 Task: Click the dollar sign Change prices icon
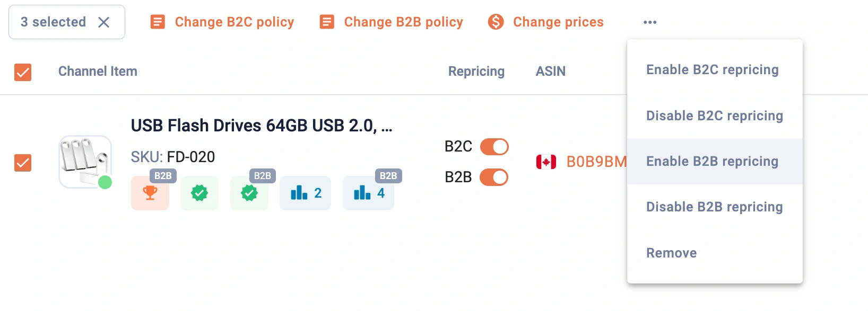point(495,22)
